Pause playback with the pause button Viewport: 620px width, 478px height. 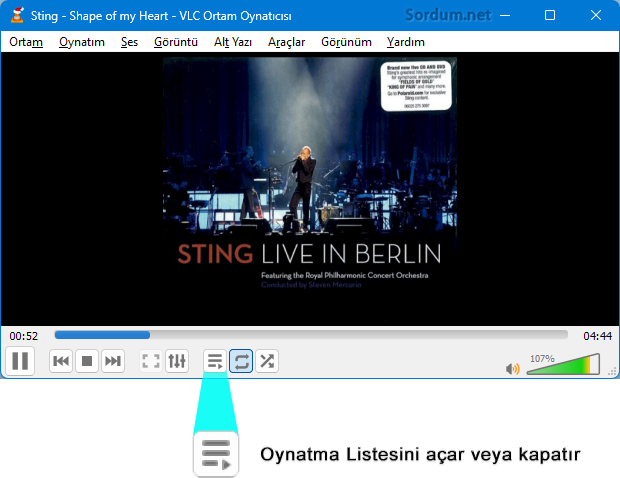point(20,361)
